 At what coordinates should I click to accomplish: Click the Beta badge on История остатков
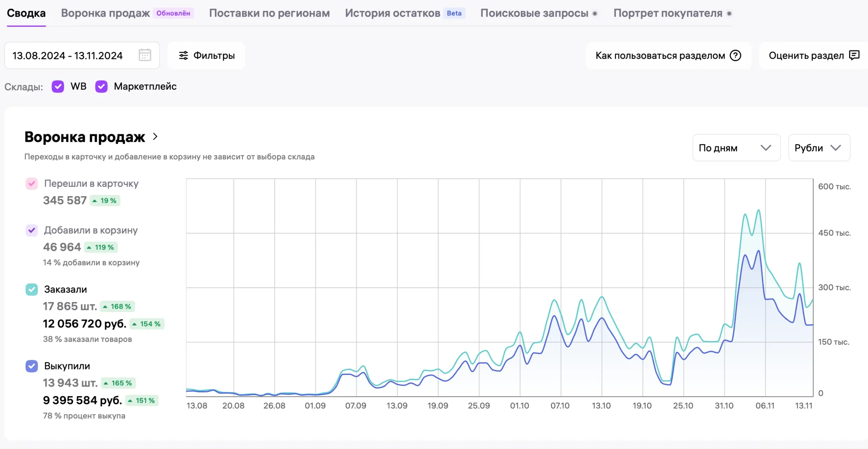454,13
